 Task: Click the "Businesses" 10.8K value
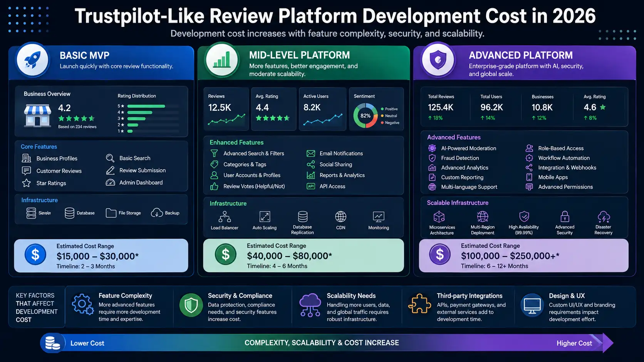pos(542,107)
